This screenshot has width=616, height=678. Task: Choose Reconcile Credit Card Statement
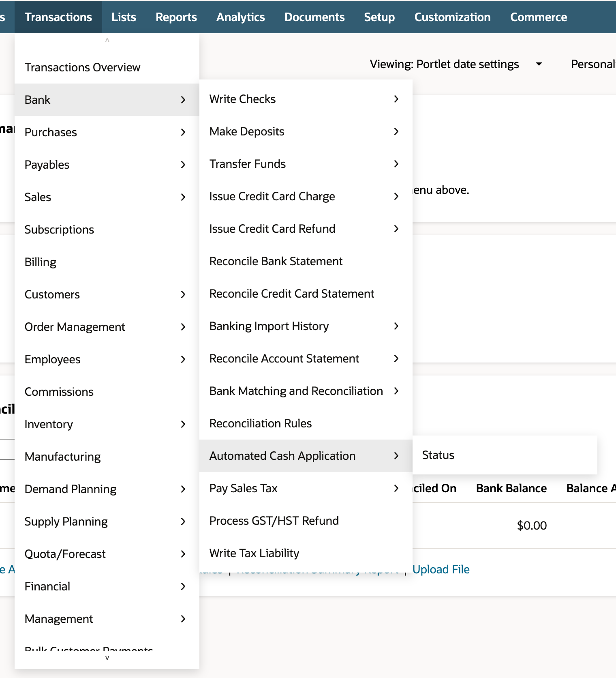pos(306,294)
